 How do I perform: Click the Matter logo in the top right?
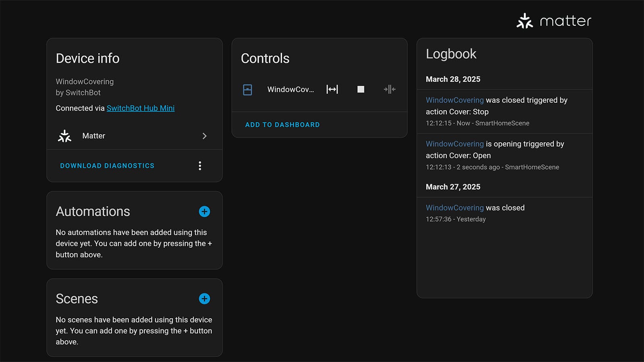(x=554, y=21)
